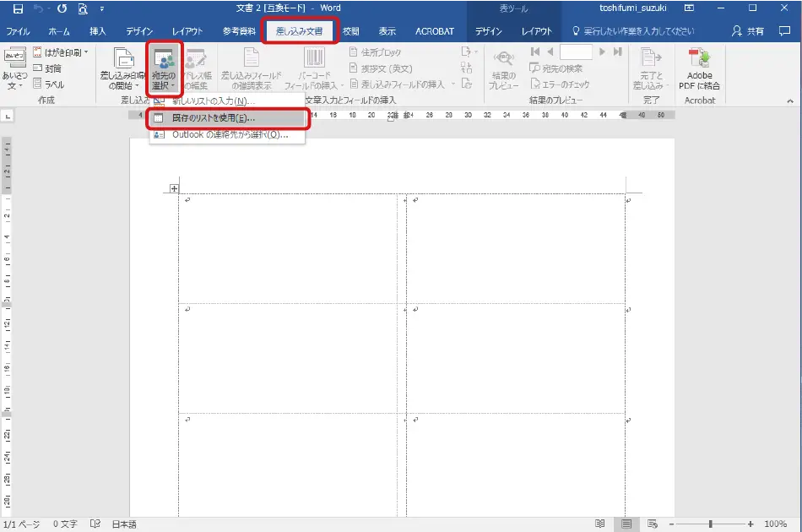Open the table tools レイアウト tab
Screen dimensions: 802x532
[x=537, y=31]
